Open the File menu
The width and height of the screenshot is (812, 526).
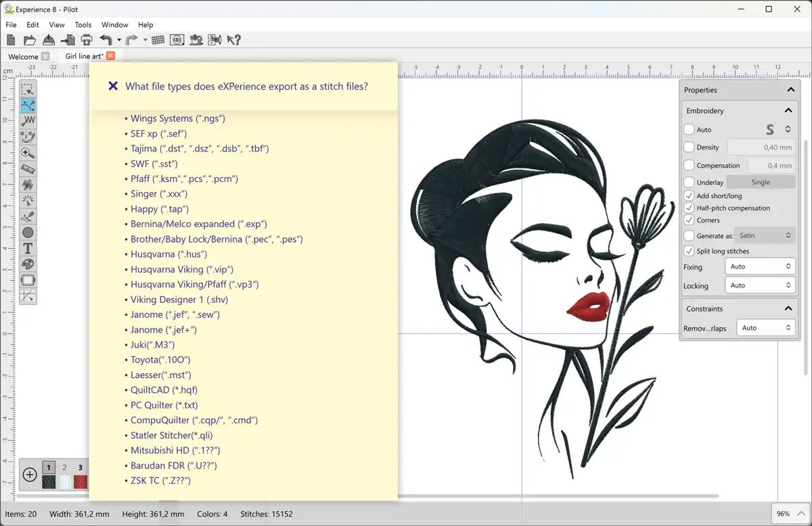point(11,25)
